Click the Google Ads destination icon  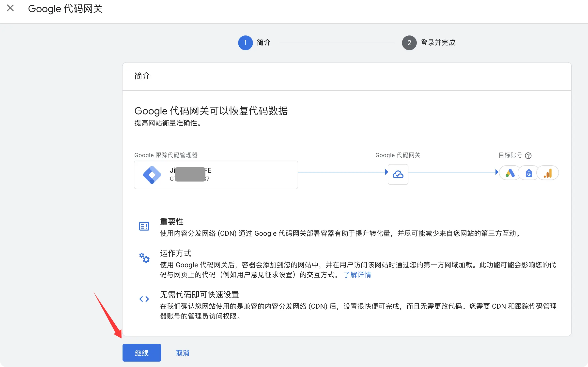click(510, 173)
